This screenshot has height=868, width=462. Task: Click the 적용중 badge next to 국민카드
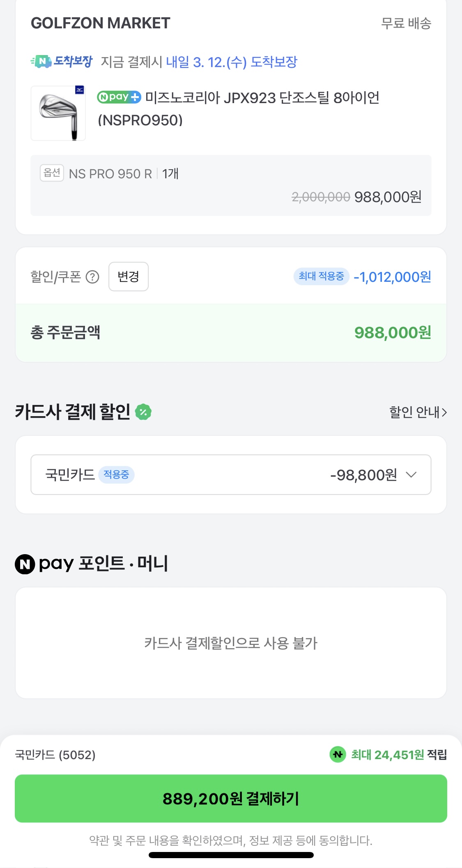click(x=116, y=475)
